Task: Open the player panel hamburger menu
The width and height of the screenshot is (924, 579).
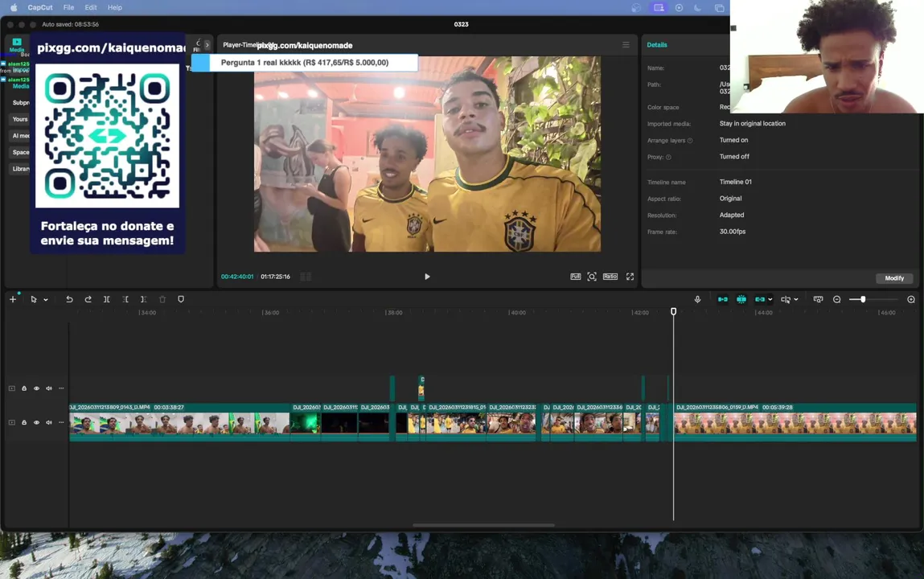Action: [626, 45]
